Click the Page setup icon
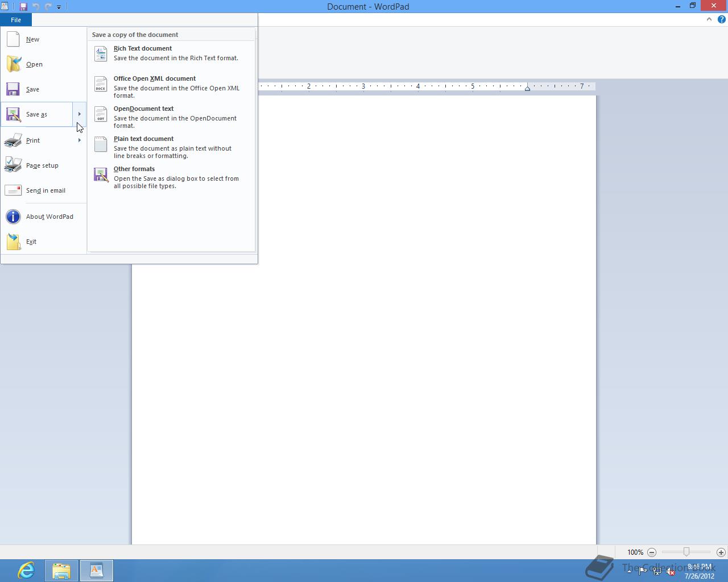 pos(13,165)
